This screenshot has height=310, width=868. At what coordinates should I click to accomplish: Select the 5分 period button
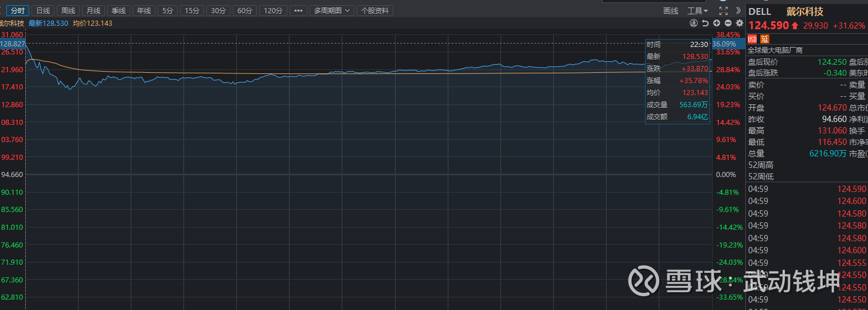click(x=167, y=11)
